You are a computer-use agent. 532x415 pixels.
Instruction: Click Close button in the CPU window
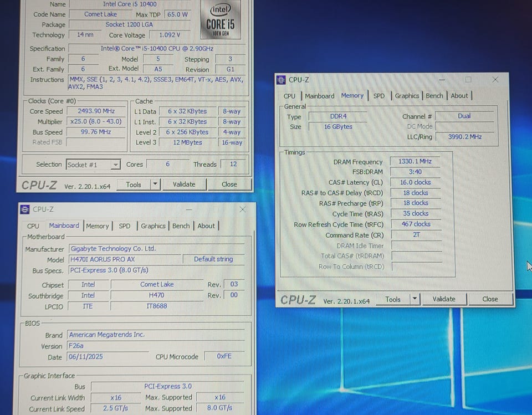coord(229,185)
